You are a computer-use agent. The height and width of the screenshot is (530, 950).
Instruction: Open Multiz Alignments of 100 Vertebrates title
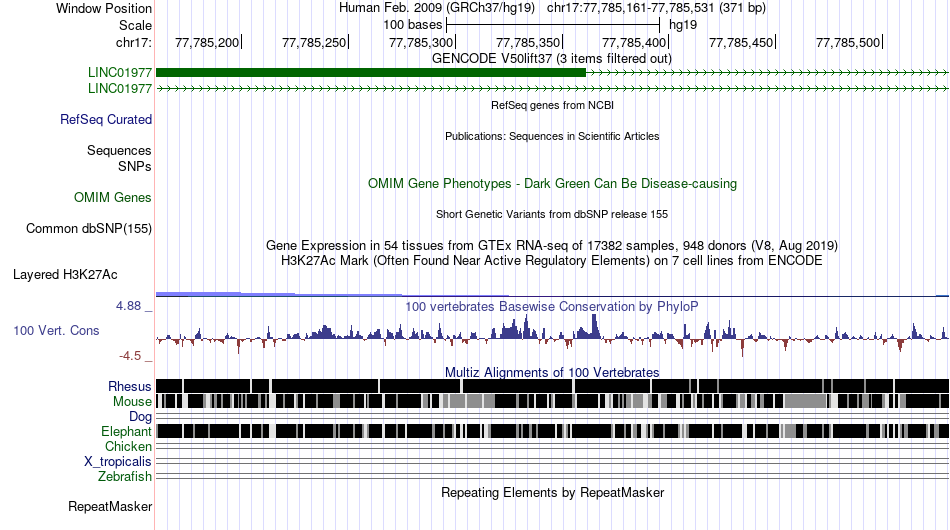[x=552, y=372]
